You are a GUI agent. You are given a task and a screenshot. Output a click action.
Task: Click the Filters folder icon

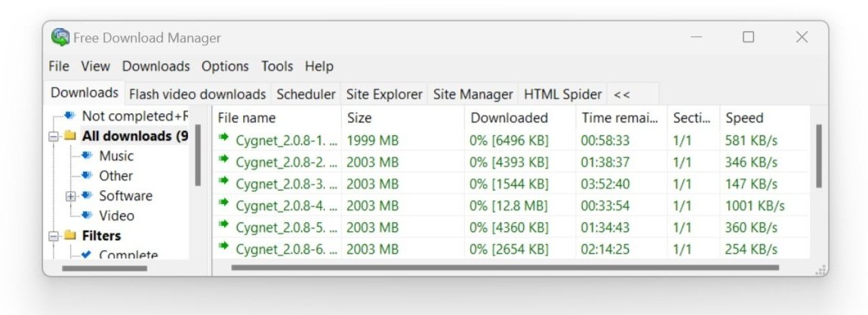69,235
